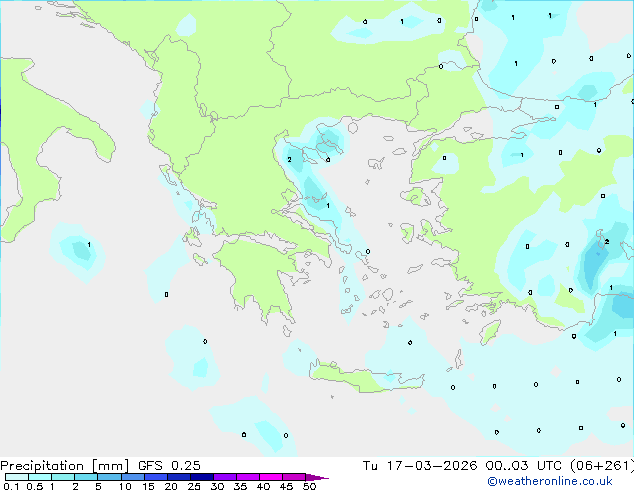Image resolution: width=634 pixels, height=490 pixels.
Task: Click the above-50 mm arrow tip in legend
Action: coord(317,477)
